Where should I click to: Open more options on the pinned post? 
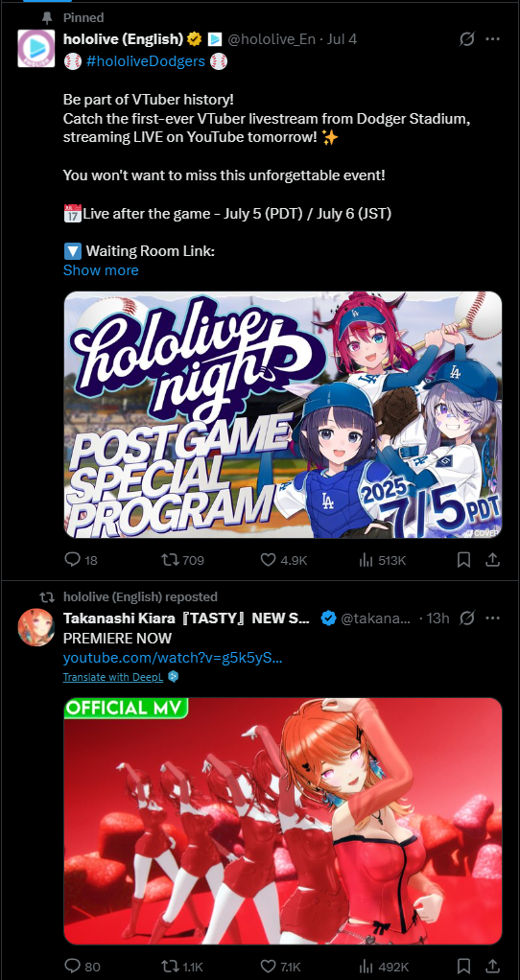coord(492,39)
